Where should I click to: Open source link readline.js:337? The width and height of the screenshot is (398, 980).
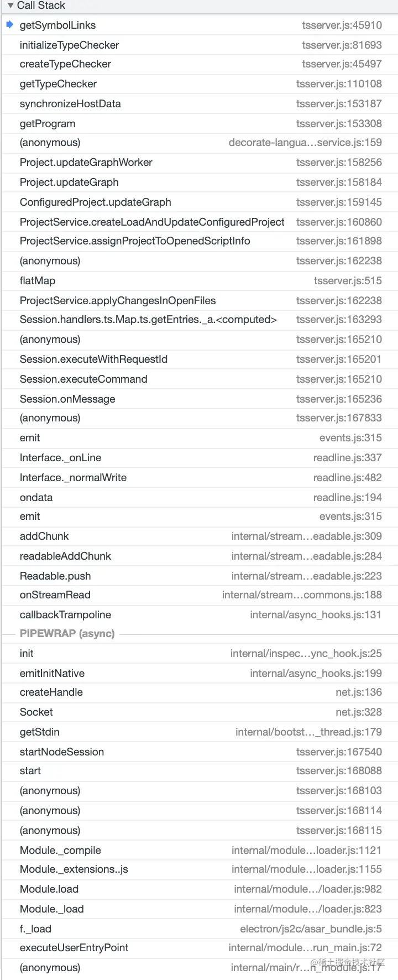point(347,458)
